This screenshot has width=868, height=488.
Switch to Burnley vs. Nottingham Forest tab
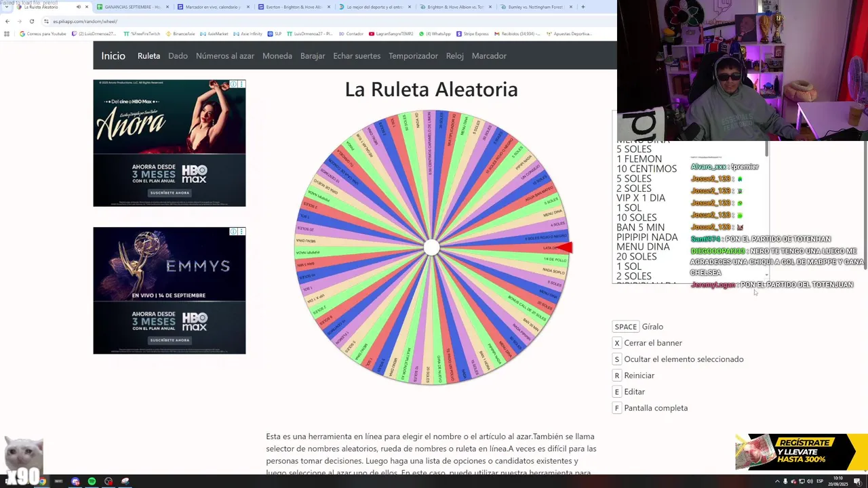click(x=536, y=7)
